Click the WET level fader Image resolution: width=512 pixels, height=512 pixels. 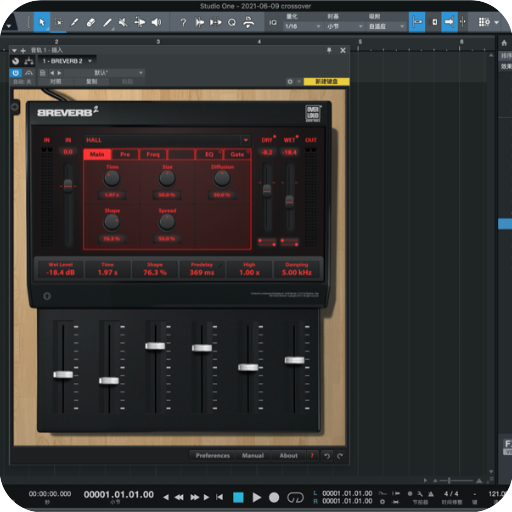tap(289, 202)
